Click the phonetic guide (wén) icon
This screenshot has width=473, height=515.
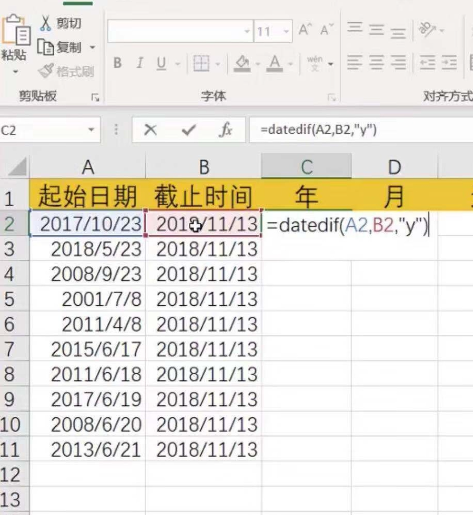coord(315,63)
